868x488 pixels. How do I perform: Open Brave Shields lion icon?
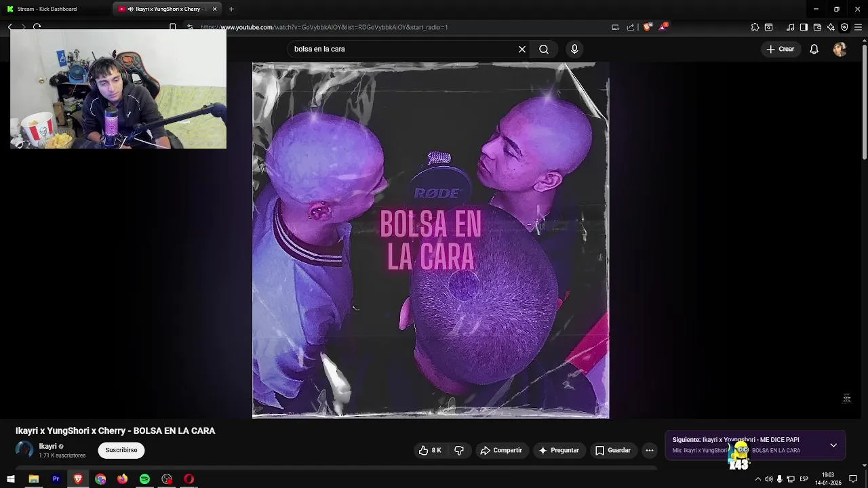(647, 27)
